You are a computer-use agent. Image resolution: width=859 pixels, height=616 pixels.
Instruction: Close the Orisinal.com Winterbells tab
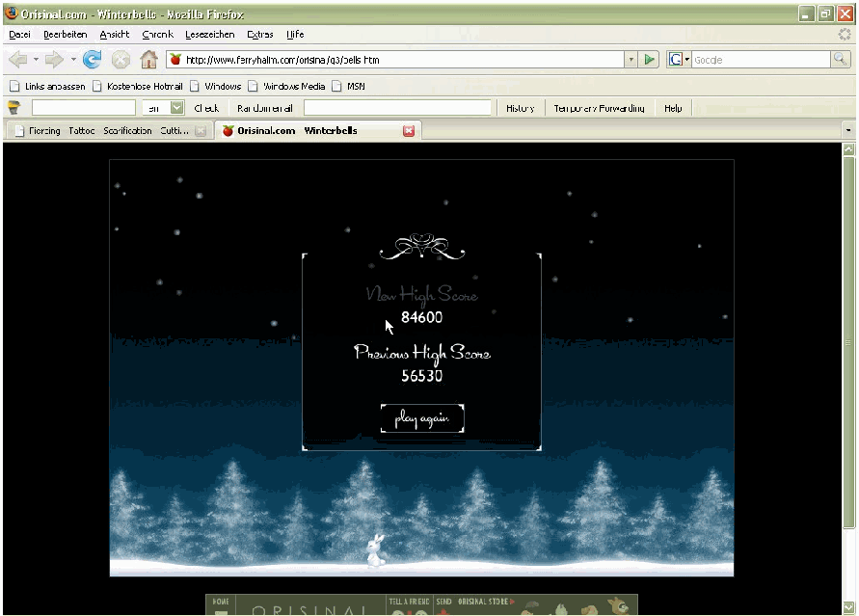coord(409,131)
